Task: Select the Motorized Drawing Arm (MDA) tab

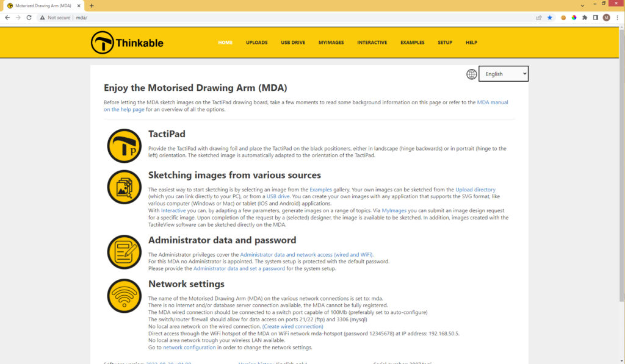Action: point(43,5)
